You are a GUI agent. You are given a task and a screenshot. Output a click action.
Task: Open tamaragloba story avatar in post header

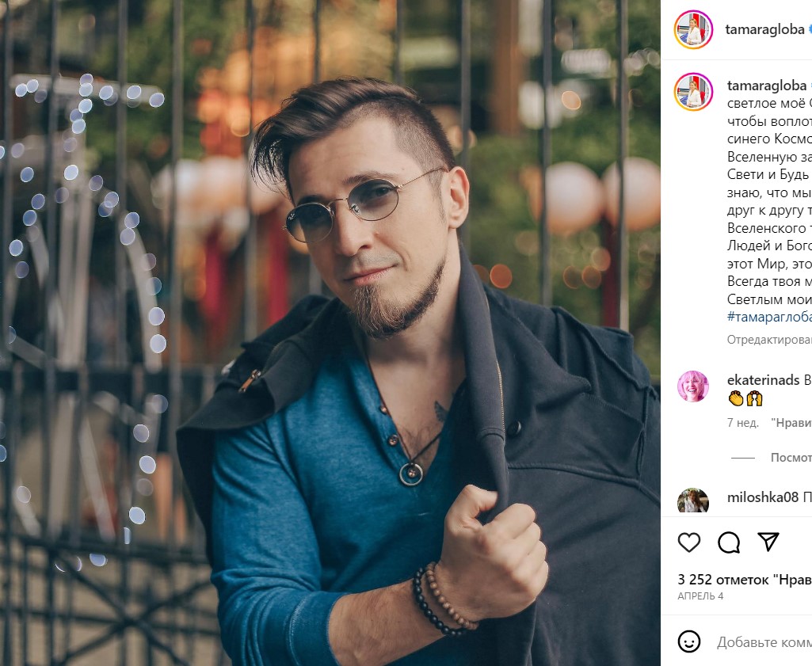(x=693, y=30)
